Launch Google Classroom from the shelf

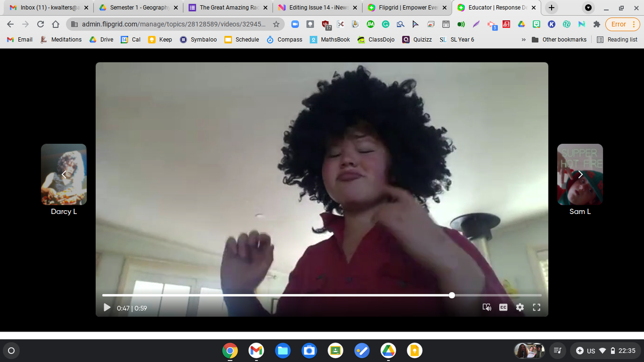[x=335, y=351]
